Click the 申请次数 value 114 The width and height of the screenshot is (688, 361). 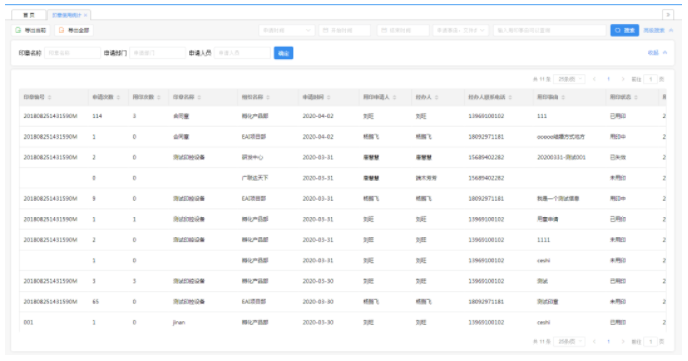pos(97,116)
